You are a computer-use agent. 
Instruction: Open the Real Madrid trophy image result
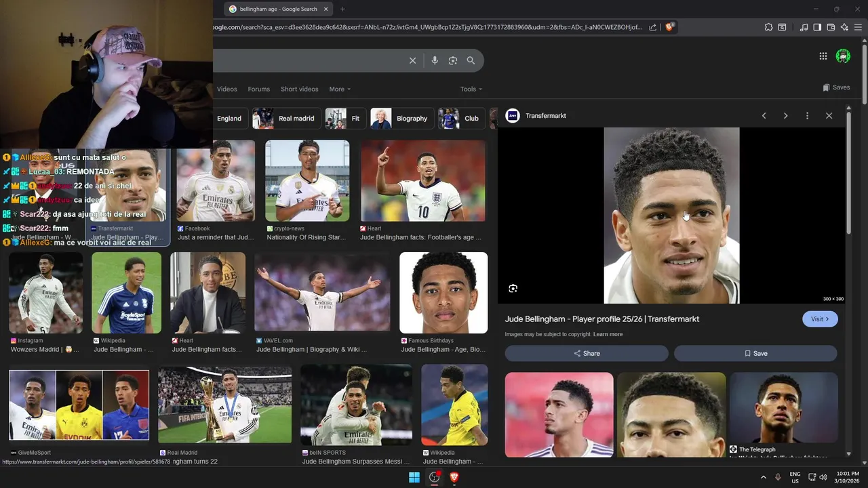(x=224, y=405)
